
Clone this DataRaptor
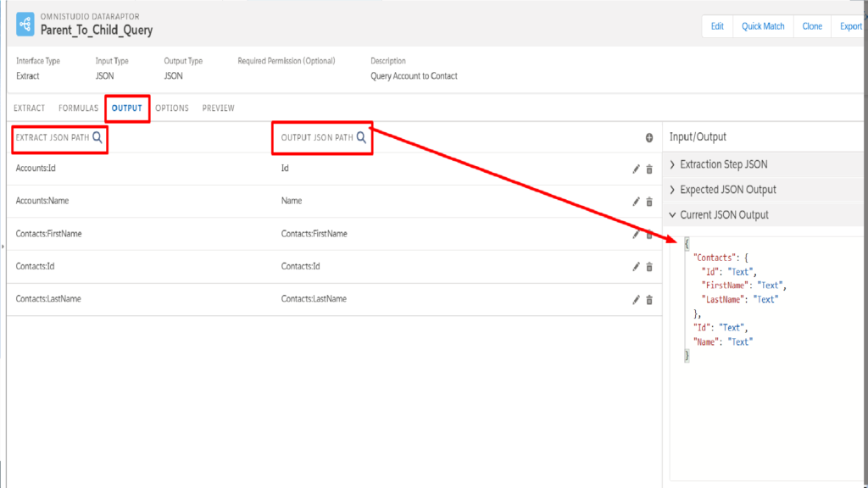pyautogui.click(x=812, y=26)
